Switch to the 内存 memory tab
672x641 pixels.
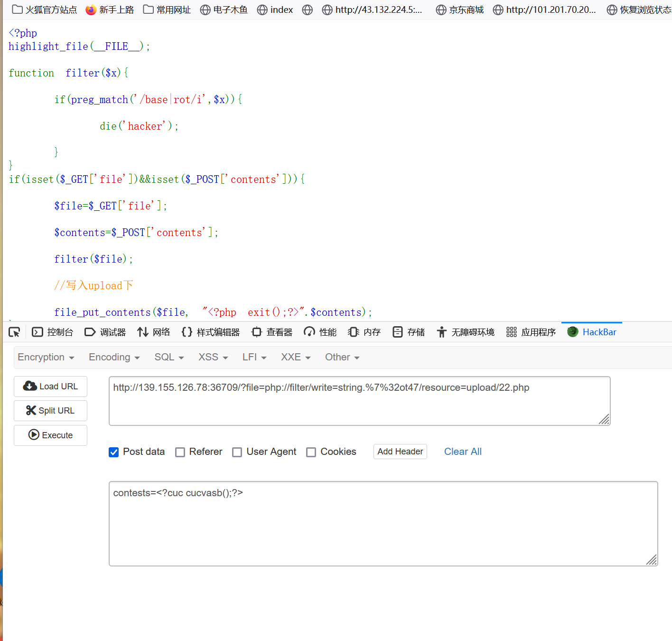[364, 332]
